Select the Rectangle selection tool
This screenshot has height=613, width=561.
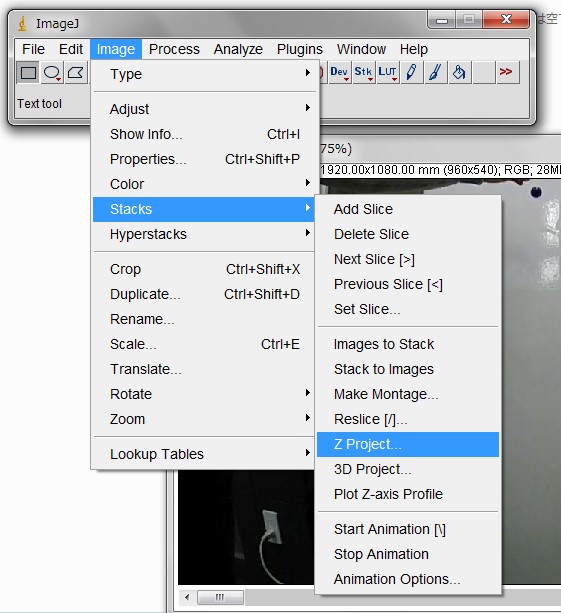click(28, 72)
